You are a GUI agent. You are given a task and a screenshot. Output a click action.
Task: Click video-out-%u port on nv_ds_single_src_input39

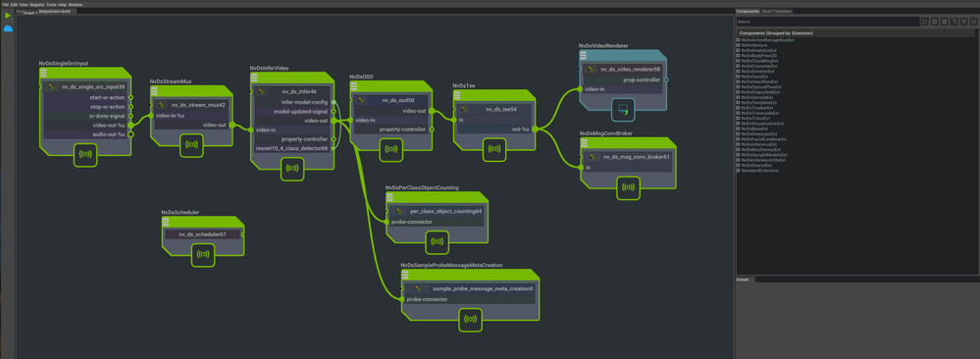pyautogui.click(x=130, y=126)
